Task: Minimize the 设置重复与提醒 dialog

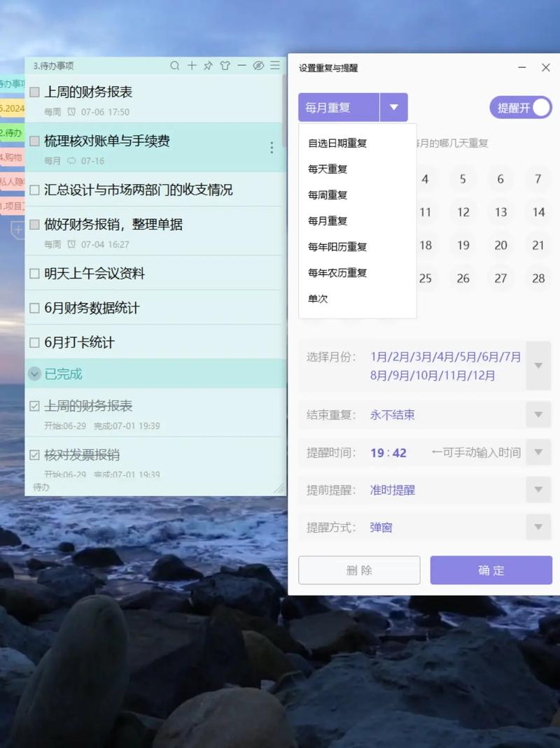Action: pos(521,68)
